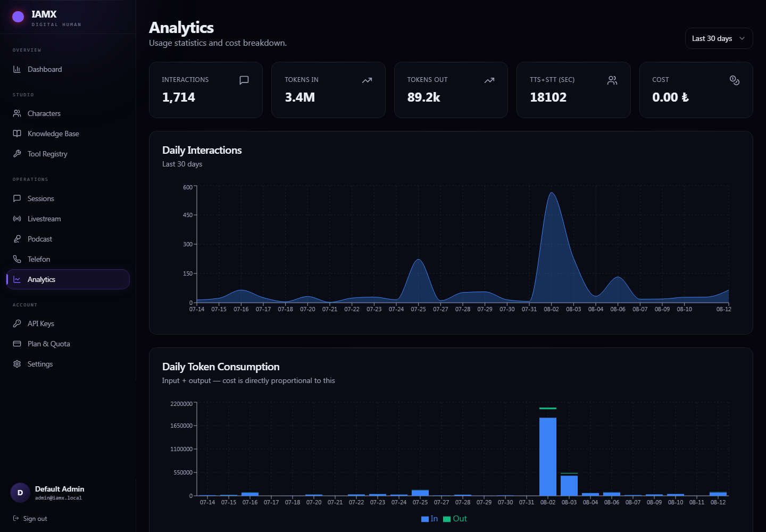
Task: Click the Tokens Out trending arrow icon
Action: point(489,80)
